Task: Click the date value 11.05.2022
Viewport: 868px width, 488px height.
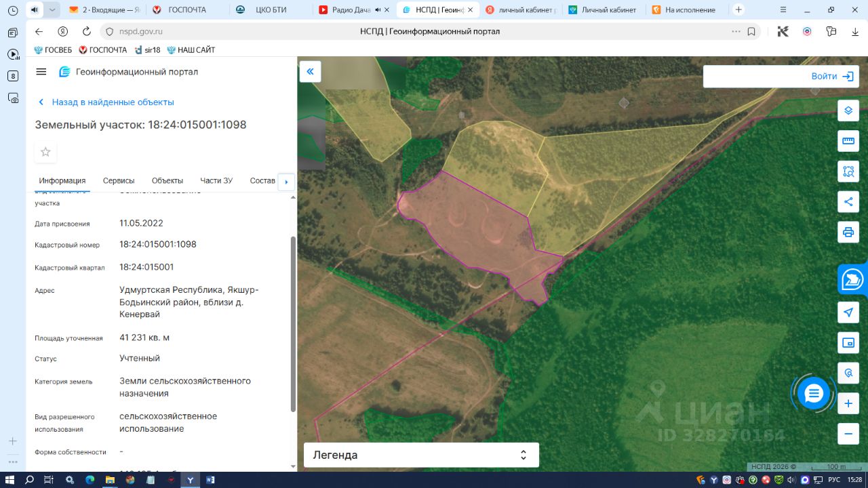Action: coord(141,223)
